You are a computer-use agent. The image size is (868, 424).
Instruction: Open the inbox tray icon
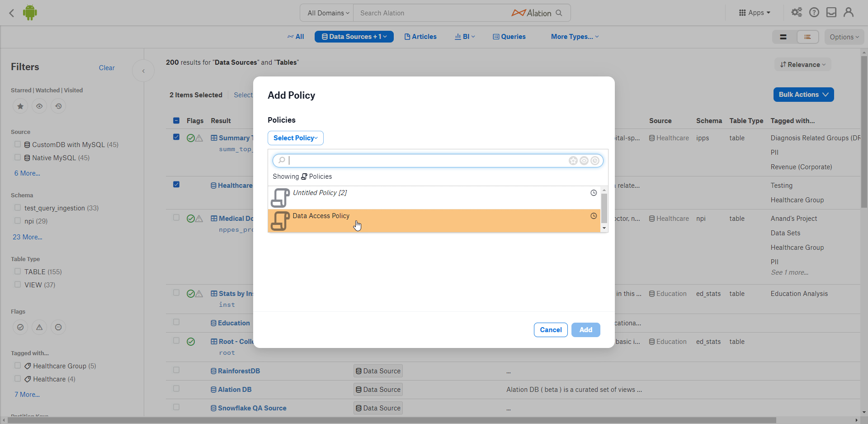coord(831,13)
